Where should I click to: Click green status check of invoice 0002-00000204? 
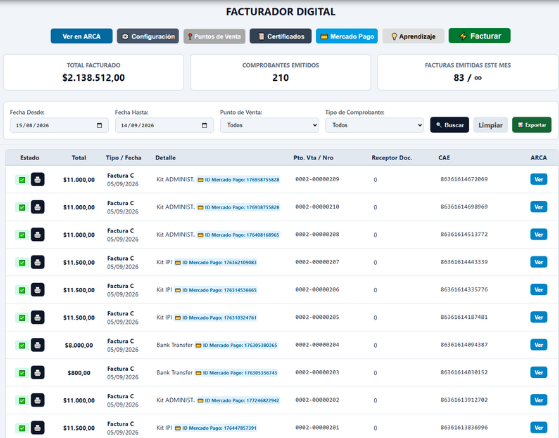click(x=22, y=346)
